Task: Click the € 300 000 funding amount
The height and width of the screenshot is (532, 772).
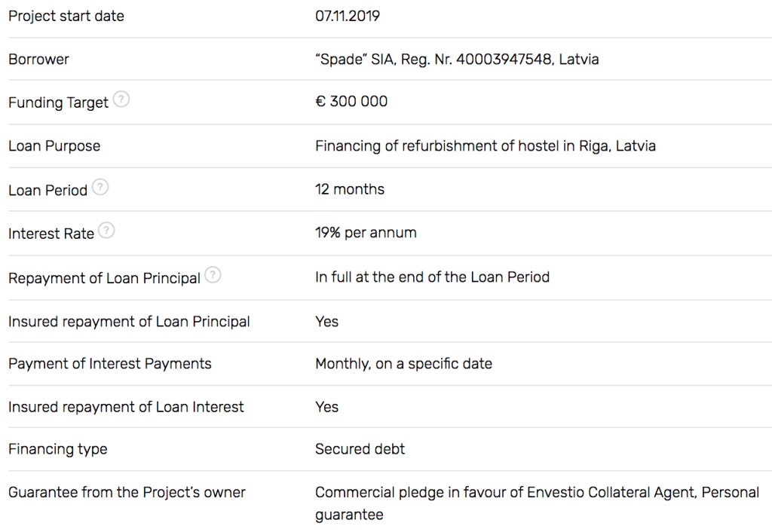Action: [351, 102]
